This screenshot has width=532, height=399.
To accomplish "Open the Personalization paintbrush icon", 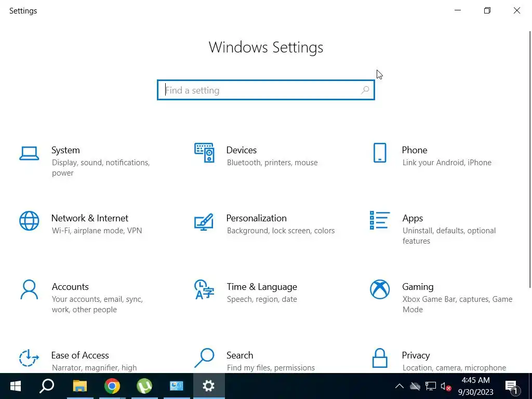I will 204,222.
